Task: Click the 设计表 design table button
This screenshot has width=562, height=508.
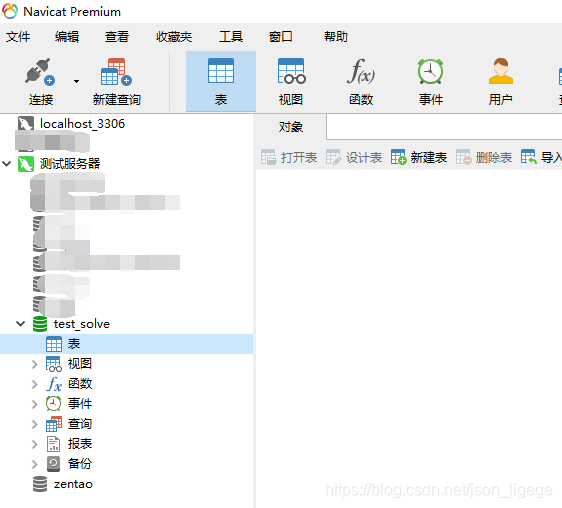Action: pyautogui.click(x=354, y=157)
